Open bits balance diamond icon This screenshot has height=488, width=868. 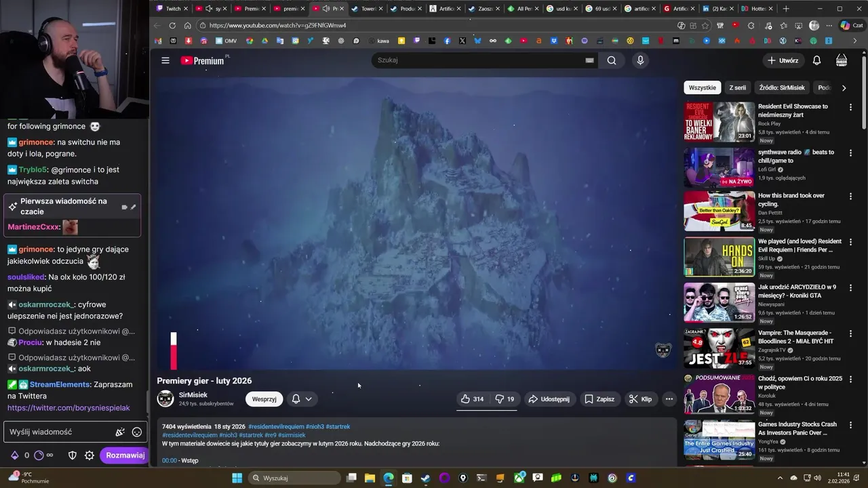click(x=15, y=455)
